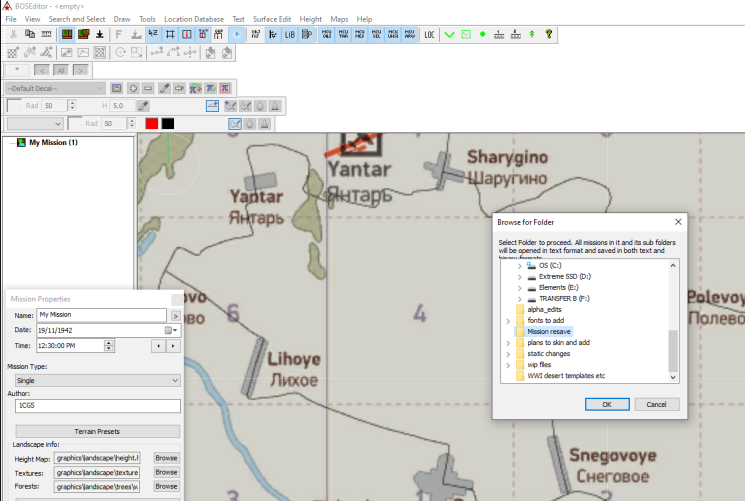The image size is (745, 501).
Task: Click the red color swatch
Action: coord(151,123)
